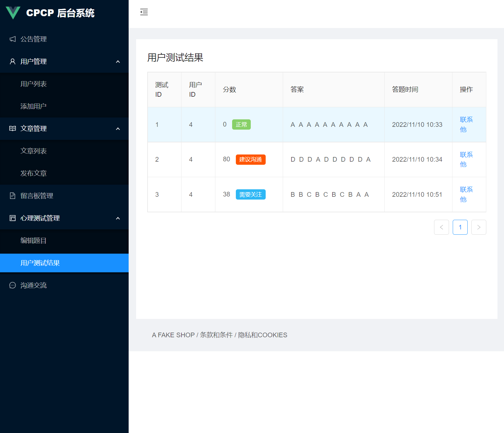Open the 公告管理 menu item
504x433 pixels.
64,39
